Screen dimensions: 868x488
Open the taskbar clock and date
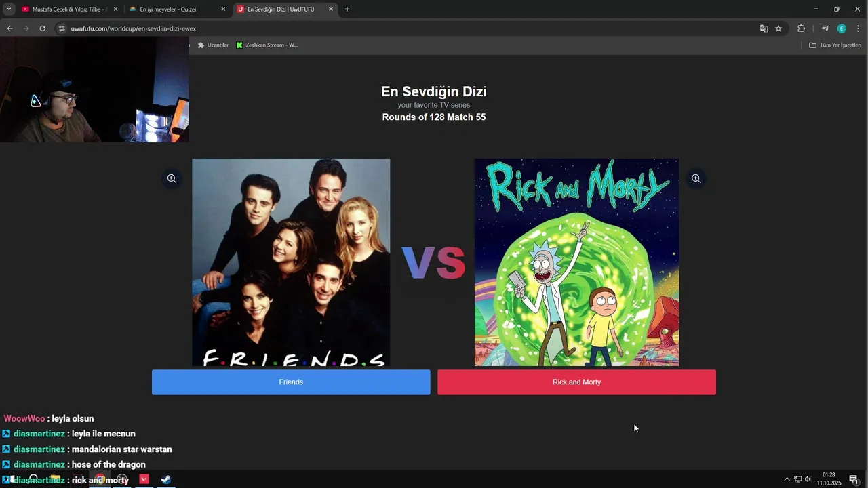click(829, 479)
